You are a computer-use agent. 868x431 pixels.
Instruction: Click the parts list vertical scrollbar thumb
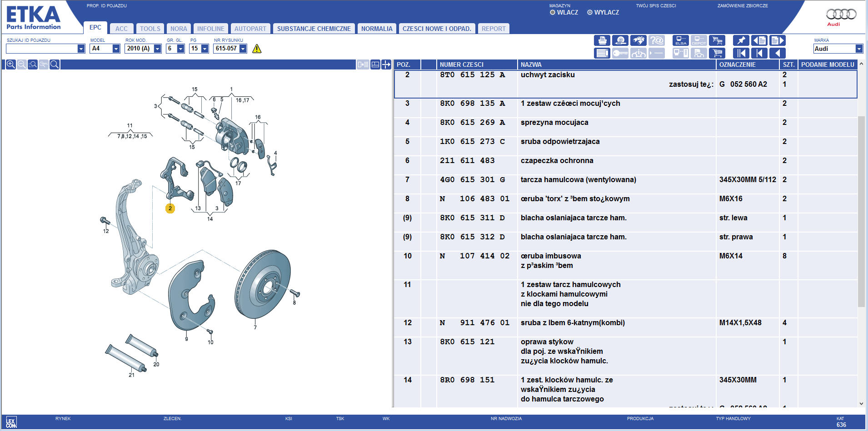[861, 212]
